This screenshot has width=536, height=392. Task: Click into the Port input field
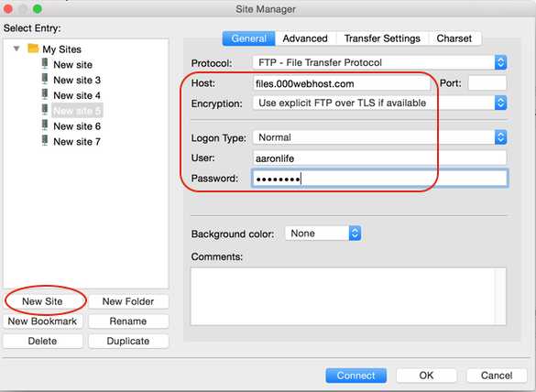487,83
